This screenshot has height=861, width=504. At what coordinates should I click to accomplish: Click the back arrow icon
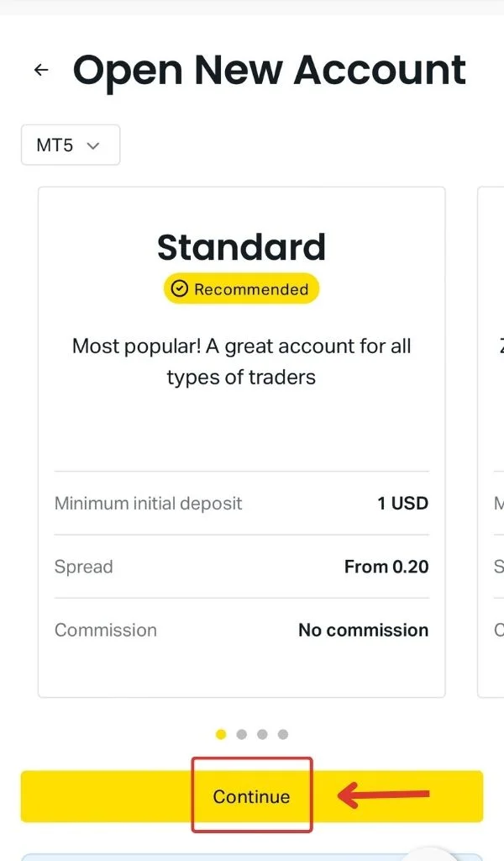pyautogui.click(x=40, y=70)
